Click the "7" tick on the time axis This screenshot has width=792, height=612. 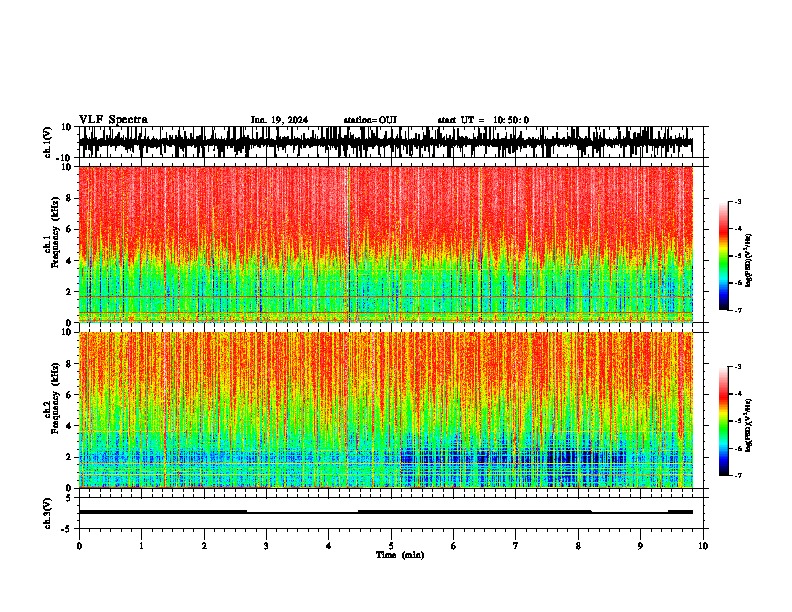(516, 546)
